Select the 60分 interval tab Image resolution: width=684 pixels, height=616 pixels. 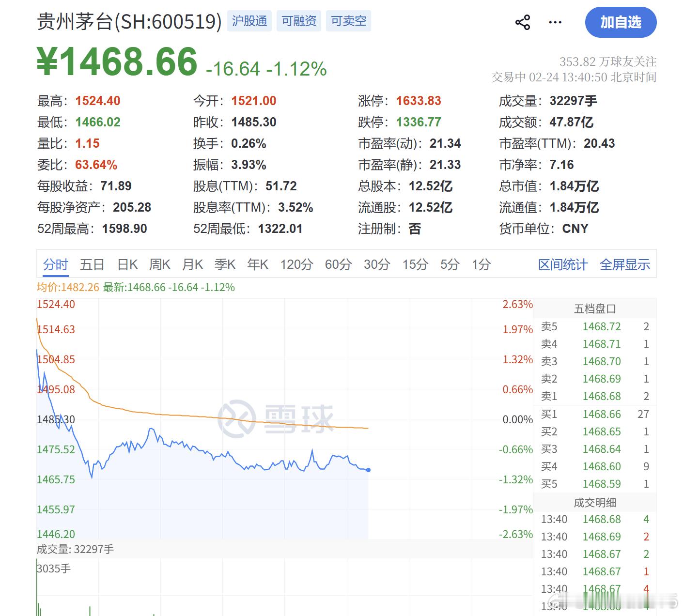(x=338, y=264)
